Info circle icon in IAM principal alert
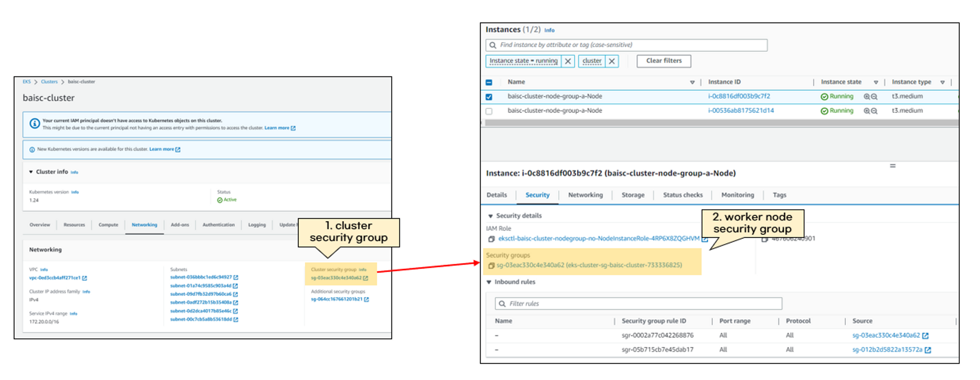Image resolution: width=980 pixels, height=380 pixels. tap(34, 124)
